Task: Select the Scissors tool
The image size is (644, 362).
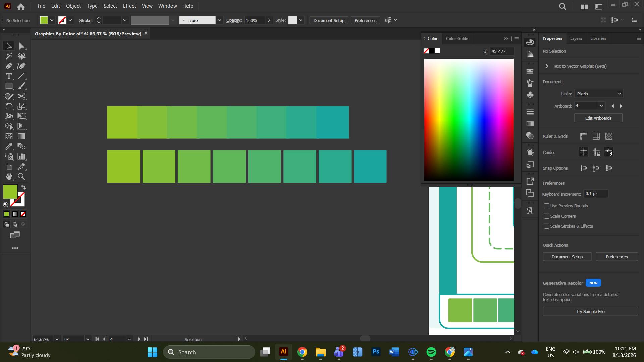Action: 21,96
